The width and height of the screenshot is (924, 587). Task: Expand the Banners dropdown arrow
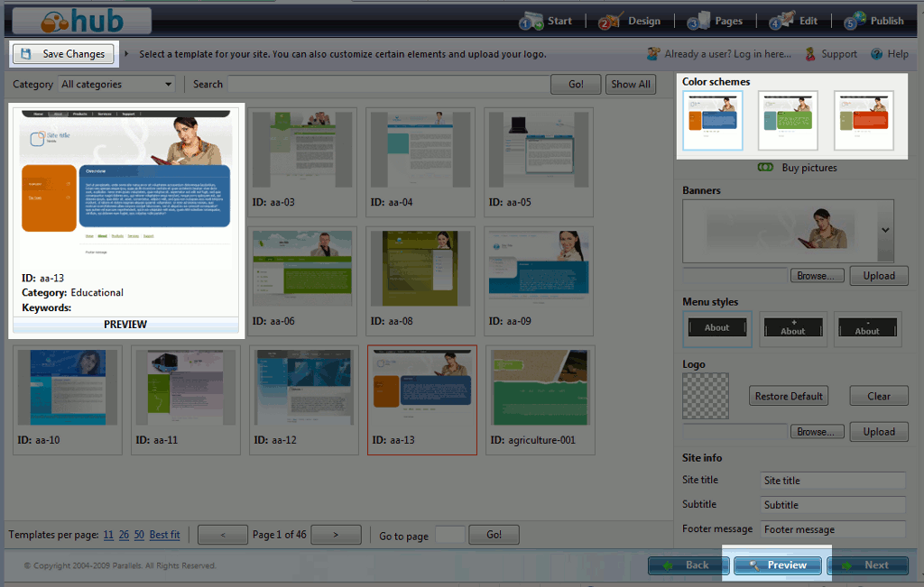(885, 230)
